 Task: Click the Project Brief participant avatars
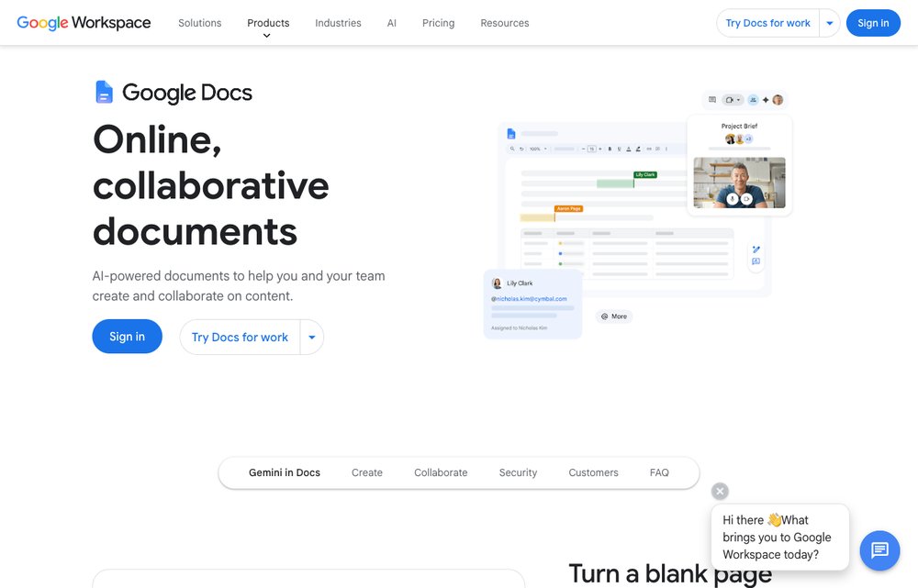coord(739,139)
